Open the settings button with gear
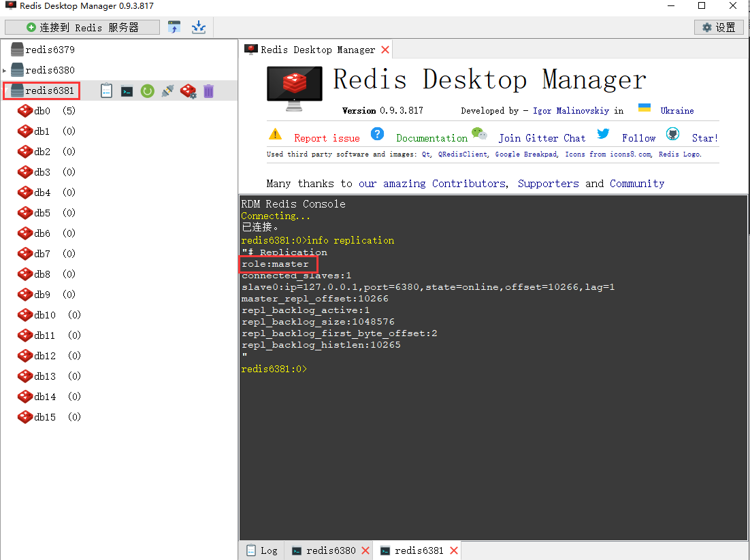 point(719,27)
